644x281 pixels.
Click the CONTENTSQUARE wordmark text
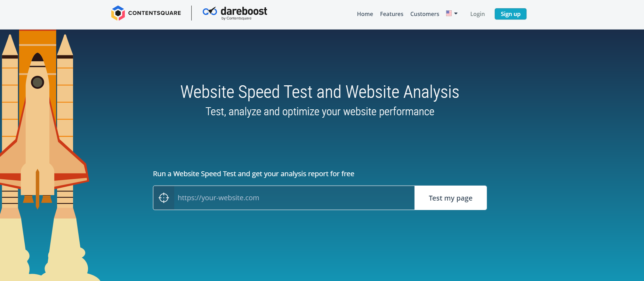[154, 13]
